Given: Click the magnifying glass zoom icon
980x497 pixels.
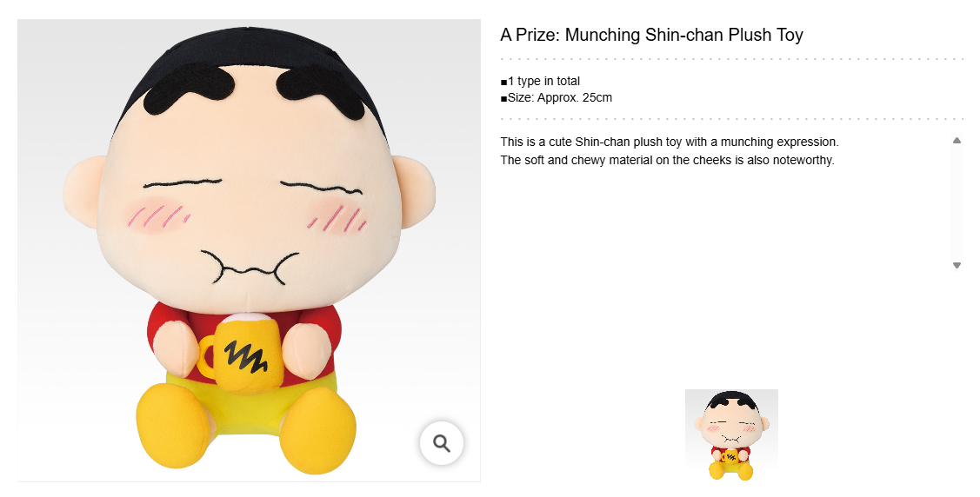Looking at the screenshot, I should coord(442,444).
